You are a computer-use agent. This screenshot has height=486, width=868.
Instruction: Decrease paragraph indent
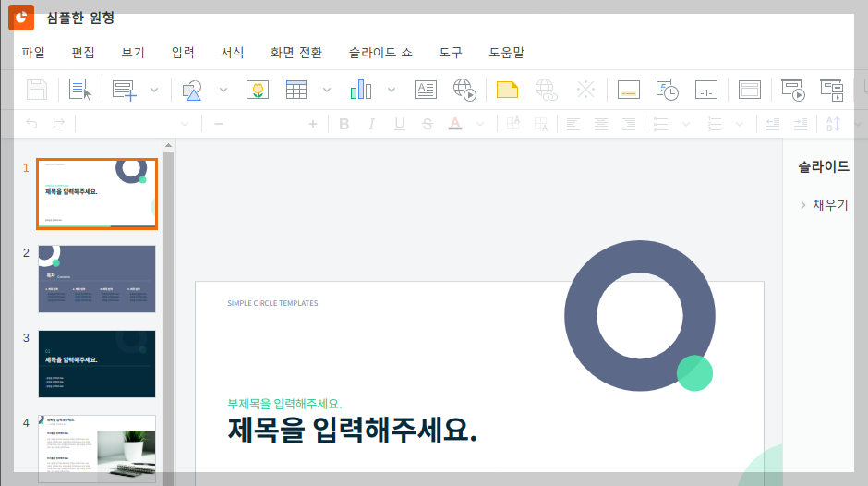point(773,124)
